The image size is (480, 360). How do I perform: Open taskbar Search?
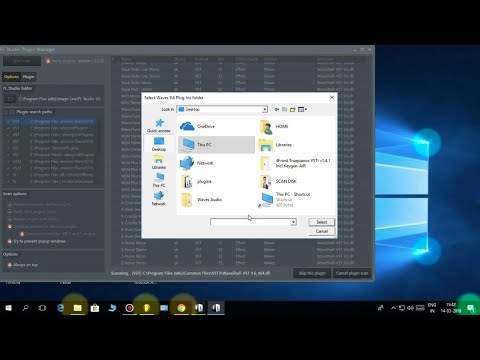[x=25, y=308]
